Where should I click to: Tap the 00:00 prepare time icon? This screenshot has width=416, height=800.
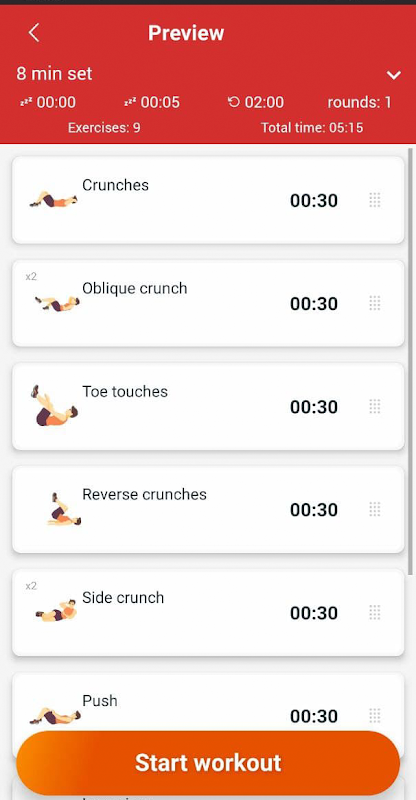click(x=25, y=102)
